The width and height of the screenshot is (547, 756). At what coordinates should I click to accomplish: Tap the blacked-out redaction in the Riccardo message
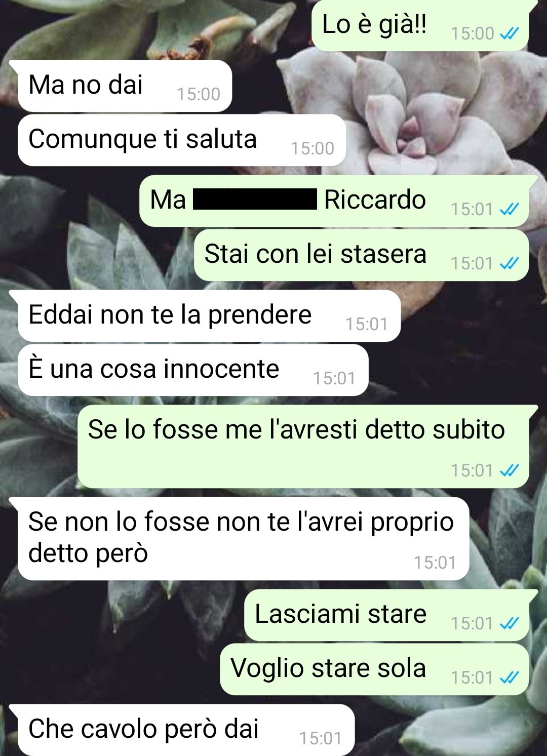(255, 199)
